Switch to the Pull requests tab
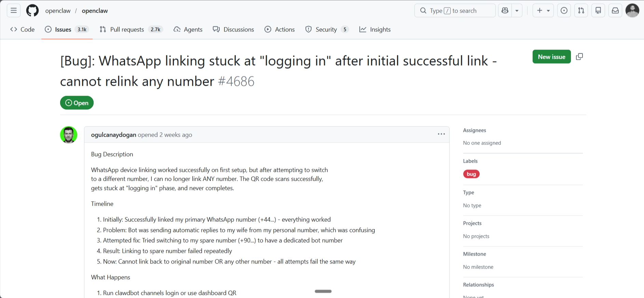The image size is (644, 298). pos(131,29)
